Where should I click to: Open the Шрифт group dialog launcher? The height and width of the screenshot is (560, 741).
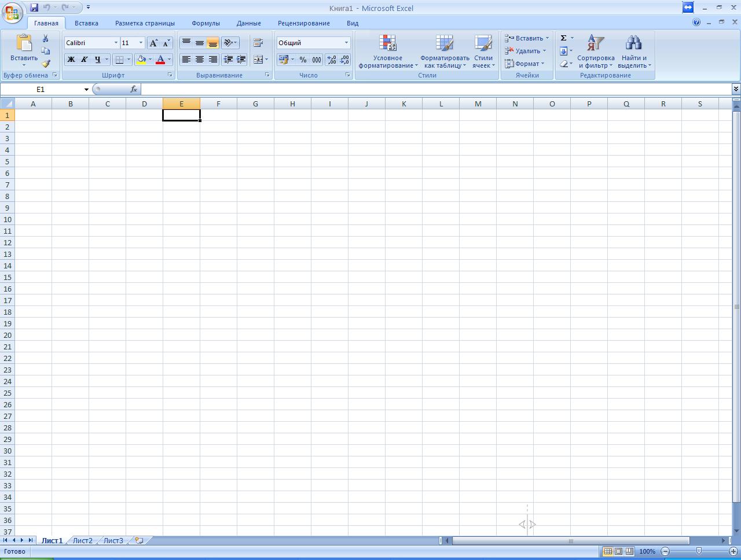(x=170, y=75)
